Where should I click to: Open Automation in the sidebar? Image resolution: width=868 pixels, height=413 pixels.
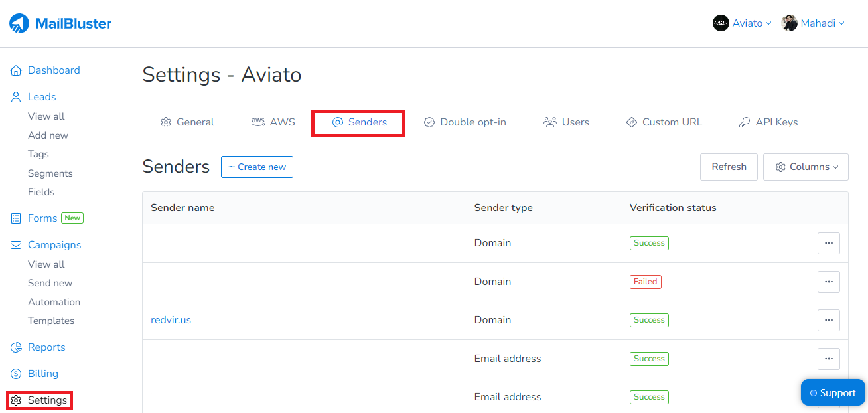pos(54,302)
